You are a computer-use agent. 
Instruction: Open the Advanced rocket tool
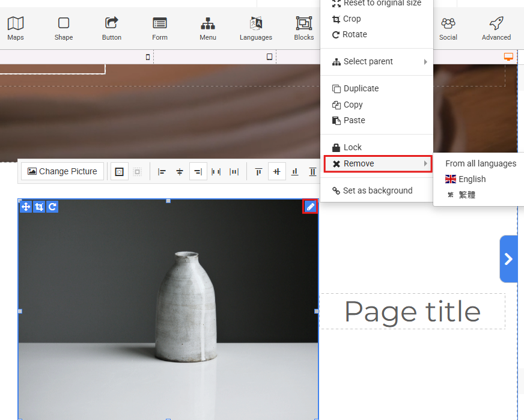[x=496, y=28]
